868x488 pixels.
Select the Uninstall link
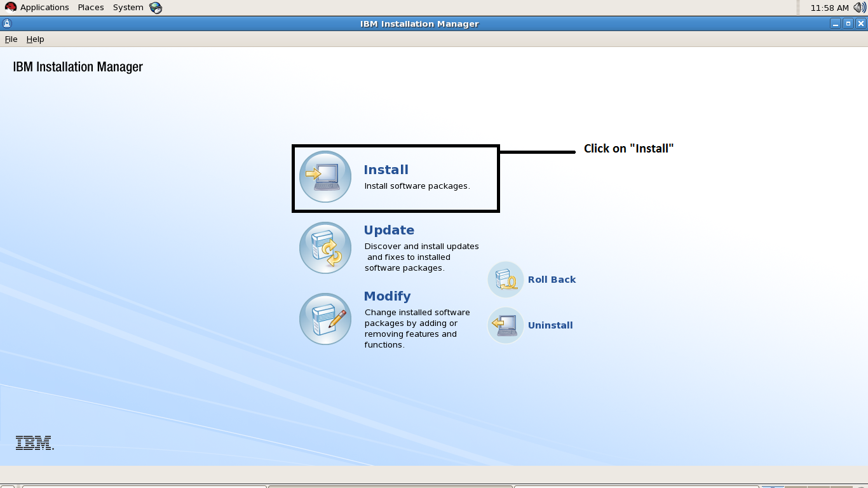pyautogui.click(x=550, y=325)
